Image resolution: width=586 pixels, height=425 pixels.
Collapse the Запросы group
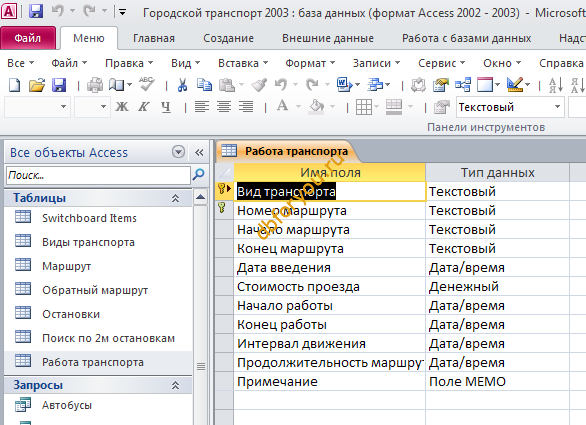pos(175,385)
